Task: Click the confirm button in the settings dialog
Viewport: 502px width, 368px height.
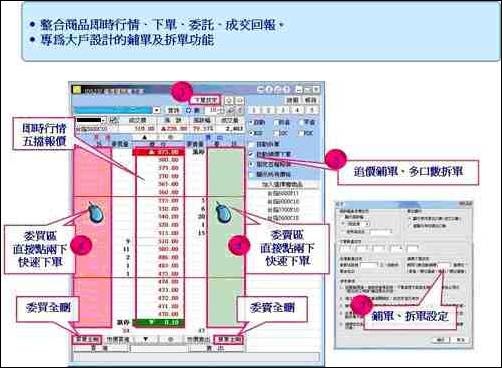Action: (x=441, y=340)
